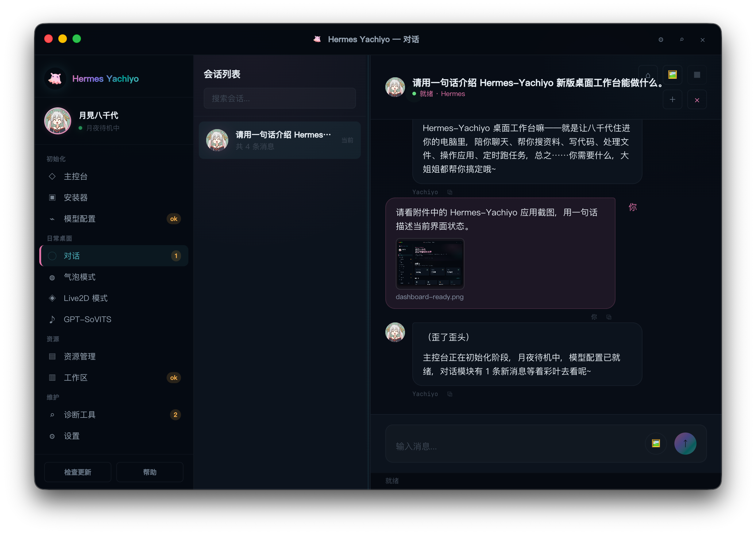Select the conversation 请用一句话介绍 Hermes…
Screen dimensions: 756x535
tap(279, 140)
